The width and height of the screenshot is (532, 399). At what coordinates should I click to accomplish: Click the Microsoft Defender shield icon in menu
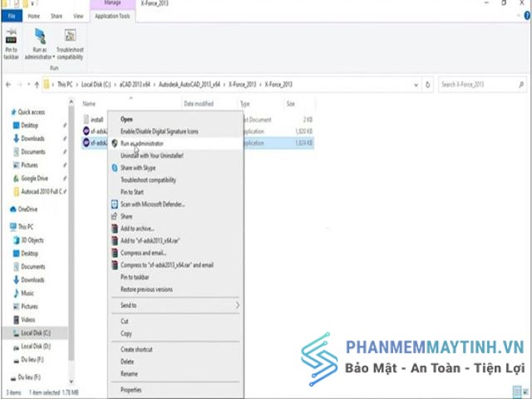115,204
